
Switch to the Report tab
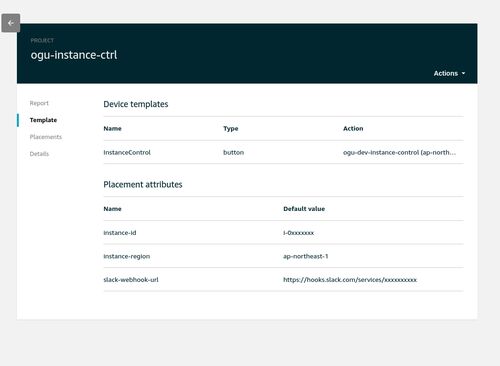click(x=39, y=103)
